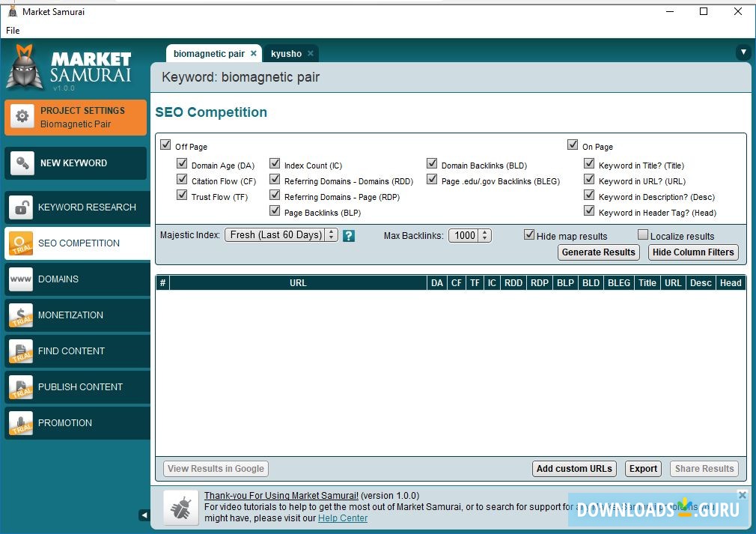Close the Downloads Guru banner
Screen dimensions: 756x534
coord(743,494)
